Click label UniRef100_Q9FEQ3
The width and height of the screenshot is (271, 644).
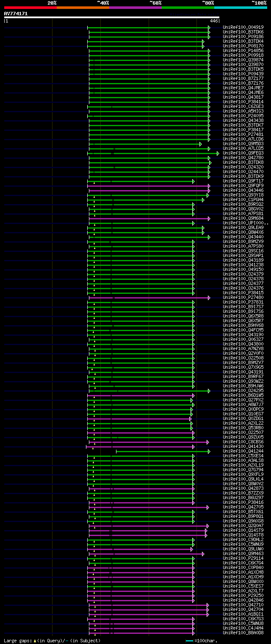[x=243, y=153]
